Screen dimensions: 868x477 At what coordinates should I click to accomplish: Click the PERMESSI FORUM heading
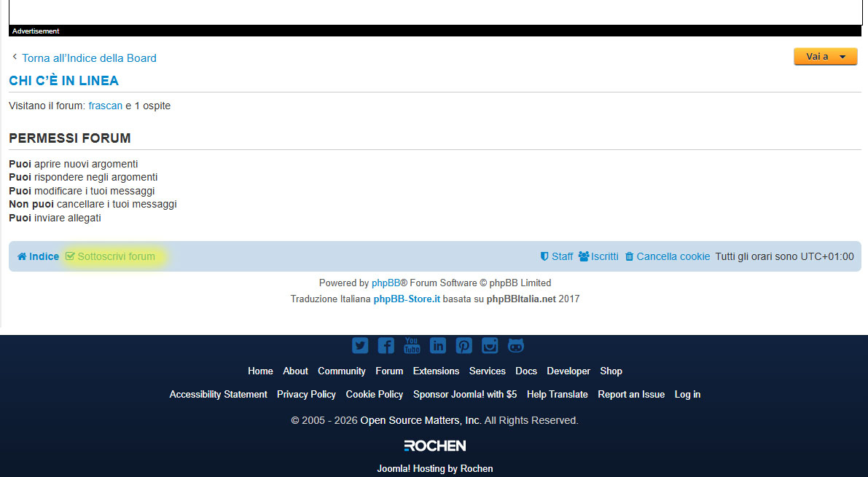point(70,138)
